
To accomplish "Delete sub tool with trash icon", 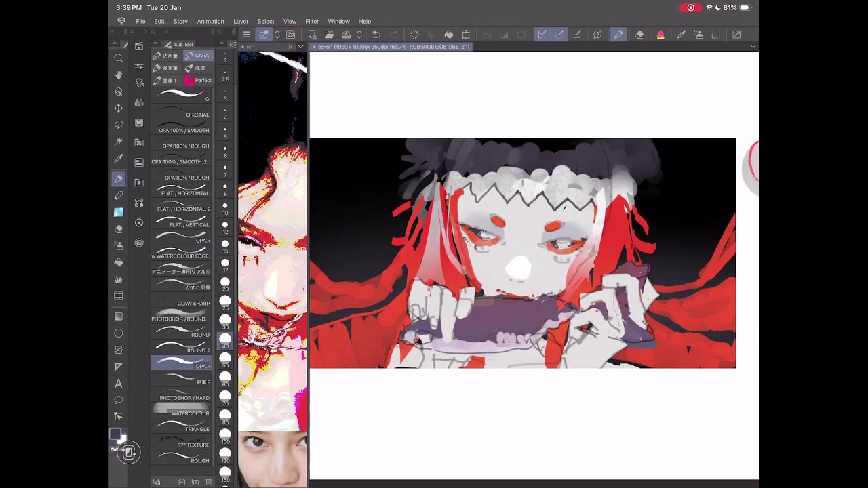I will [x=208, y=482].
